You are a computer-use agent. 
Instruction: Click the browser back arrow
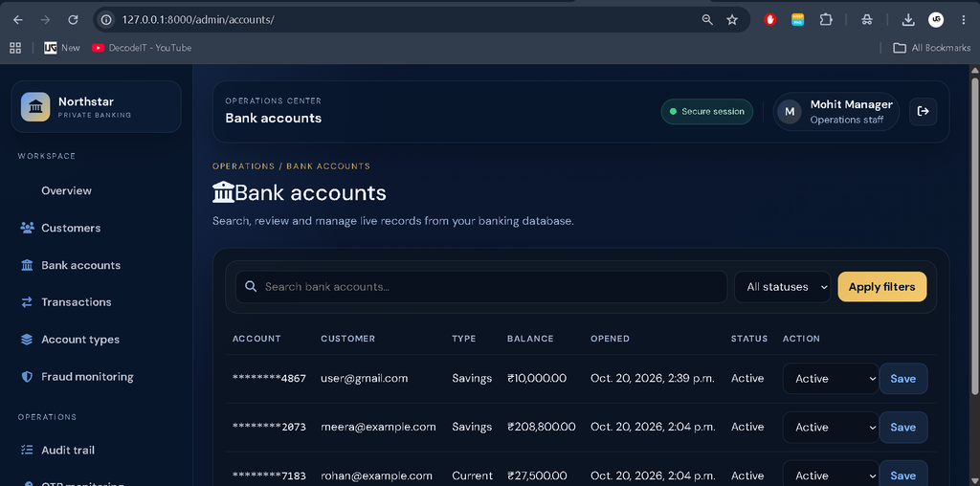pyautogui.click(x=18, y=20)
